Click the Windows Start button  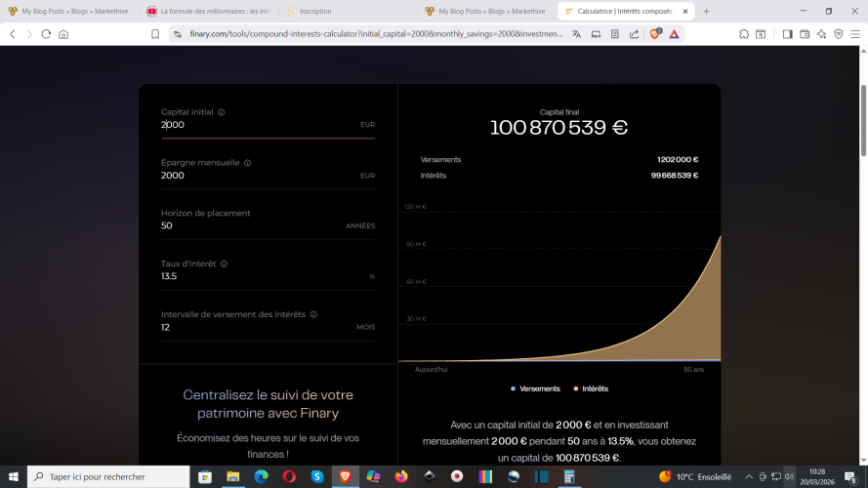pyautogui.click(x=14, y=476)
